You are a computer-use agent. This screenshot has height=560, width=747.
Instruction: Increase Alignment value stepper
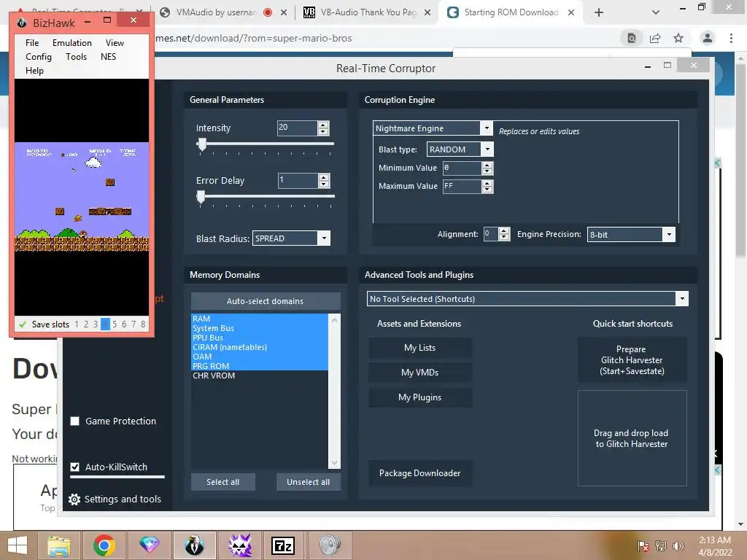pos(504,231)
